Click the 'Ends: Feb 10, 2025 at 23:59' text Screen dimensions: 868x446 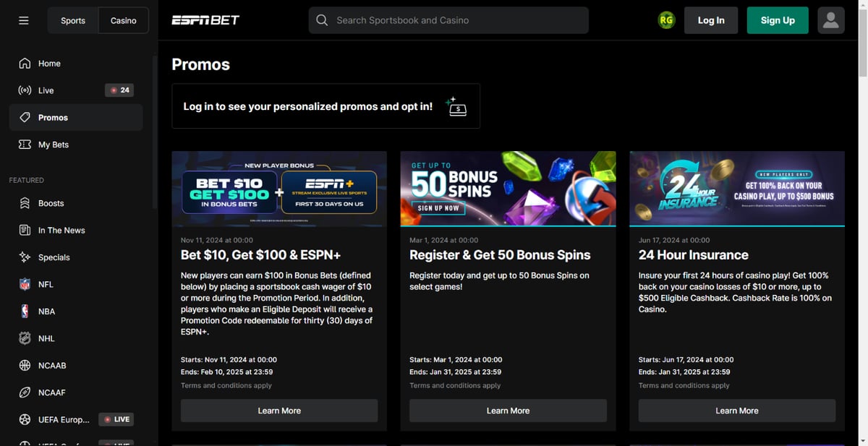[x=227, y=372]
